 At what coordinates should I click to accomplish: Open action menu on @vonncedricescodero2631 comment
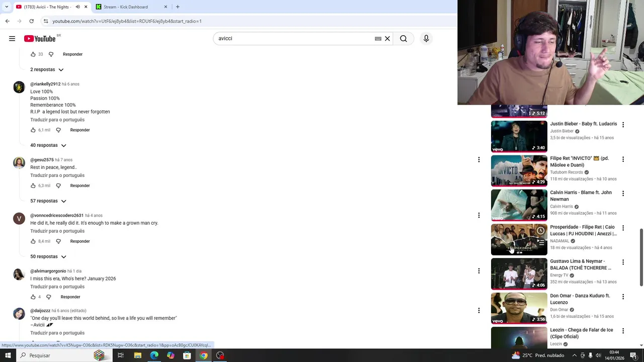479,215
